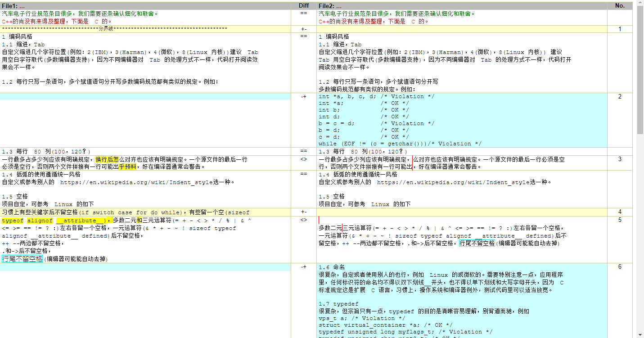
Task: Select the Diff column header
Action: [x=304, y=5]
